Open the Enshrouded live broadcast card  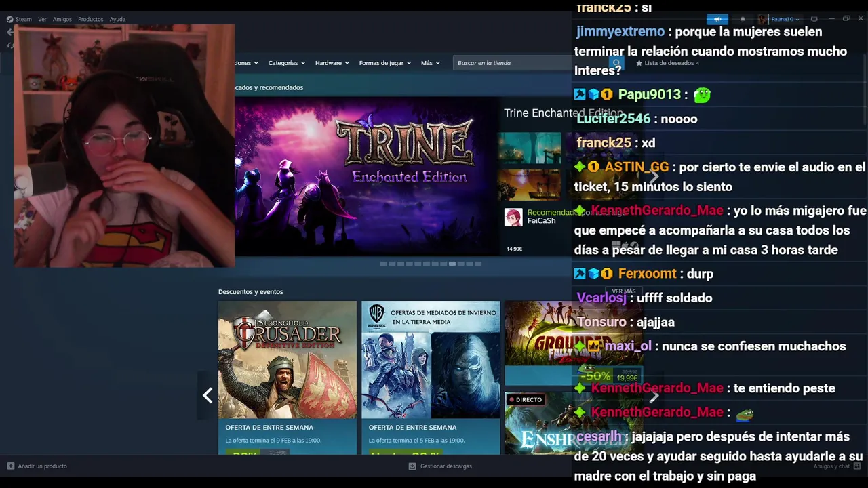[x=573, y=423]
